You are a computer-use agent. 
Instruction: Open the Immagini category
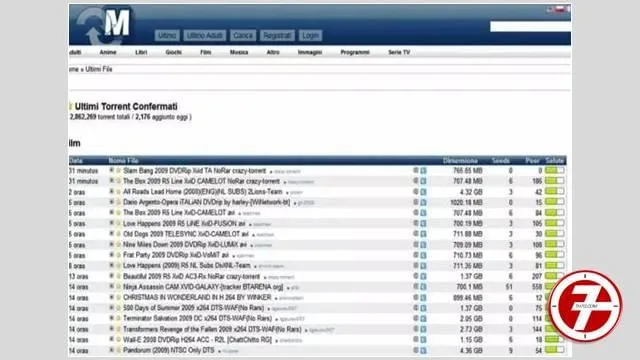point(310,52)
